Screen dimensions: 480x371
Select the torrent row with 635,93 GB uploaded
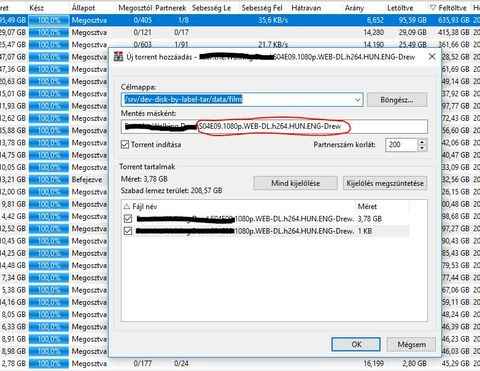point(240,20)
